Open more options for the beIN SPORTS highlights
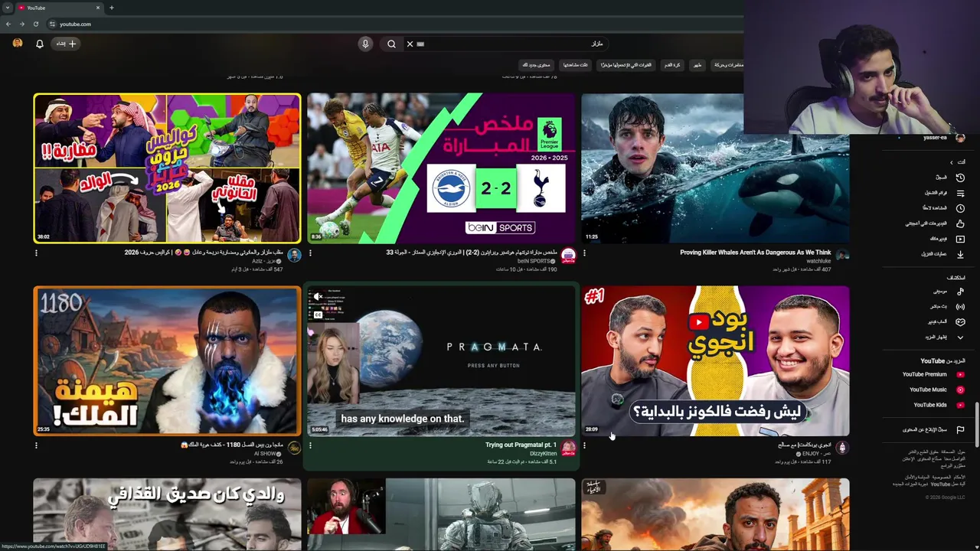 pos(310,253)
